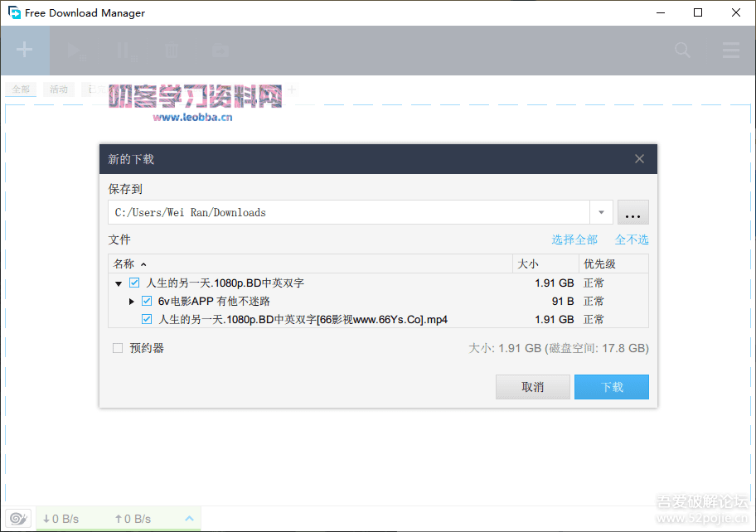Uncheck the 1.91 GB mp4 video file
This screenshot has width=756, height=532.
pos(147,319)
